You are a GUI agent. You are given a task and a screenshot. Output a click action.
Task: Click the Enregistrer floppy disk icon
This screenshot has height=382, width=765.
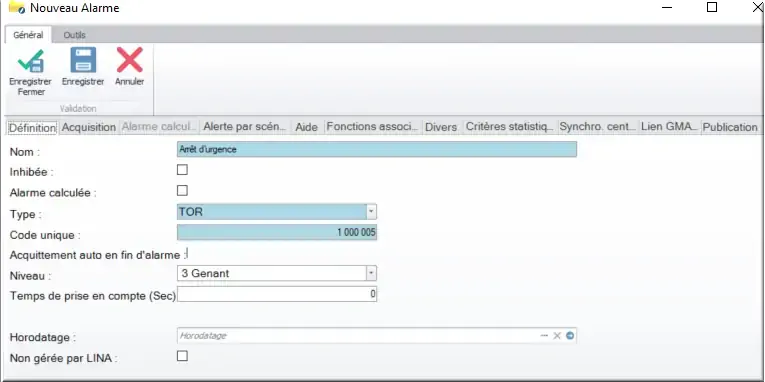[x=83, y=60]
